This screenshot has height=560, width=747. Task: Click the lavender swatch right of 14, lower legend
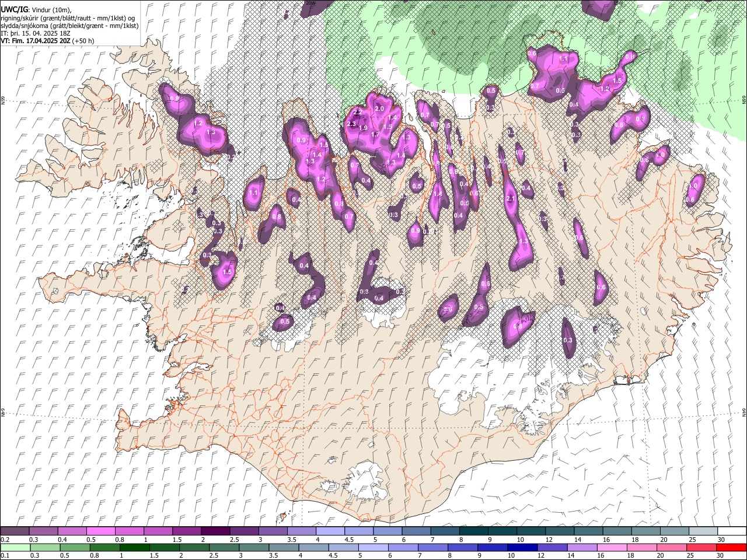(581, 548)
